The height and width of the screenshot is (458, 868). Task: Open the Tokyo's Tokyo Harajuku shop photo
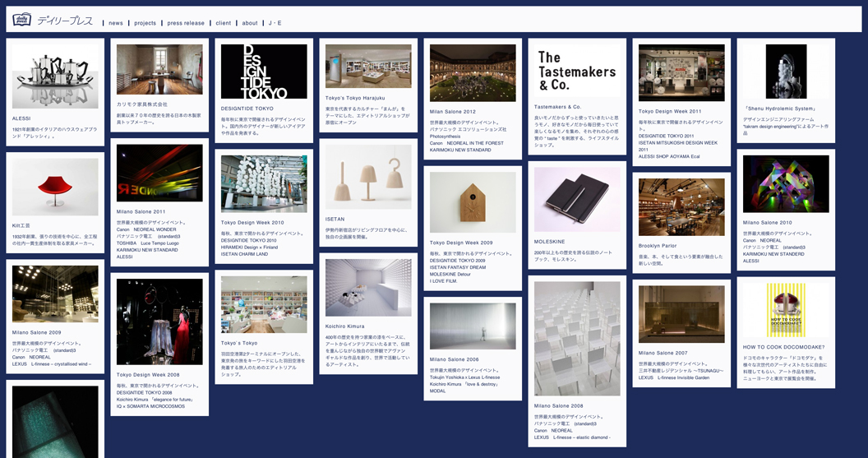click(x=368, y=67)
